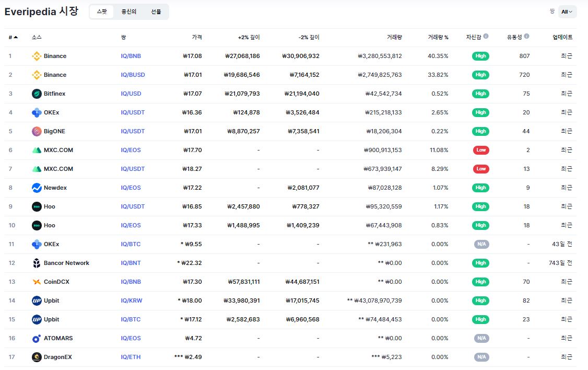This screenshot has height=370, width=588.
Task: Open the IQ/BNT pair link
Action: (x=131, y=263)
